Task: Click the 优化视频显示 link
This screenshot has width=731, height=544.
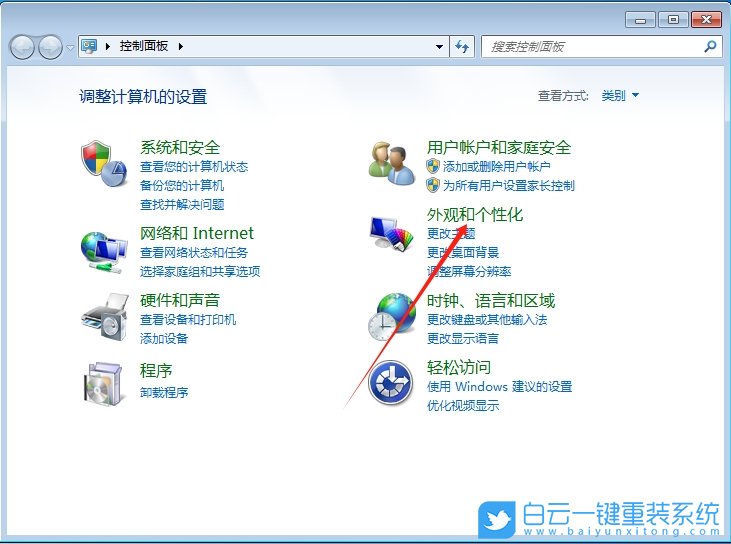Action: coord(463,405)
